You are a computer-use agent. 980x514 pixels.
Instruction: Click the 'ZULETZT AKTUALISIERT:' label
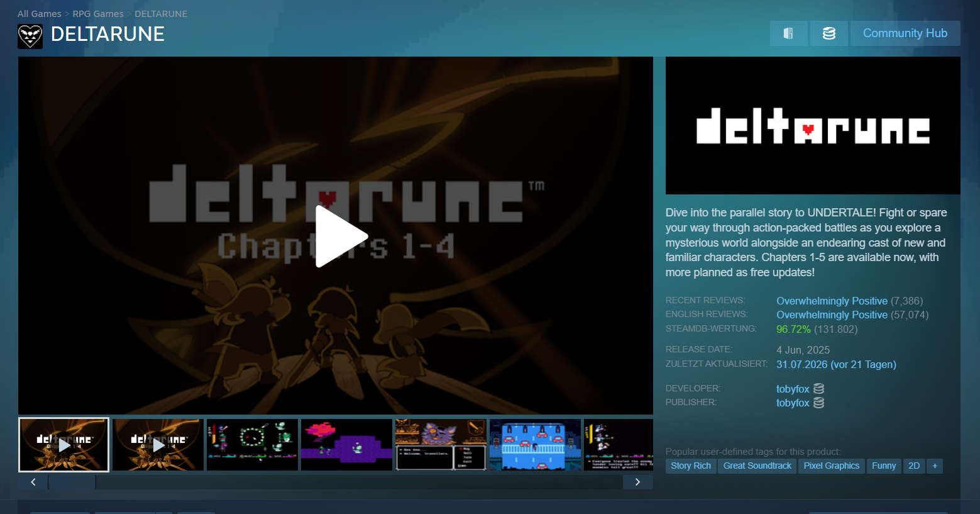tap(717, 364)
